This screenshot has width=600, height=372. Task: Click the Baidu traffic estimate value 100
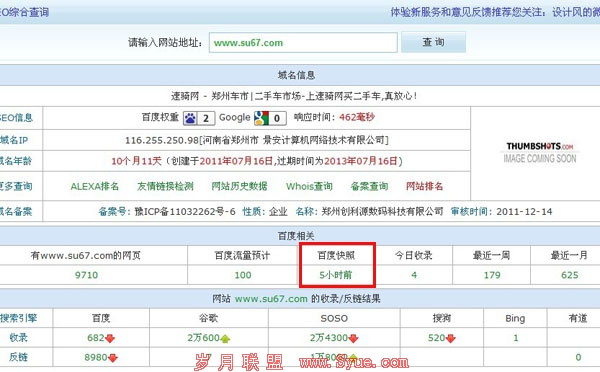coord(243,275)
